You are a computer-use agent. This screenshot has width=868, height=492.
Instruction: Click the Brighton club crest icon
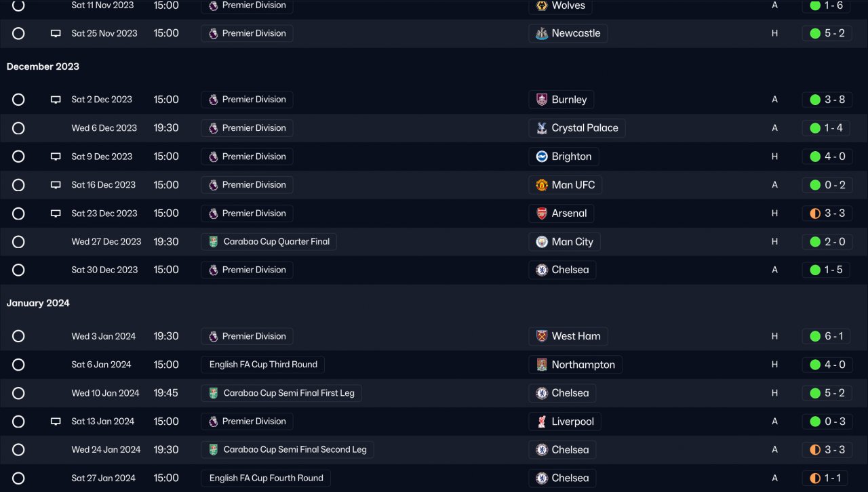541,157
